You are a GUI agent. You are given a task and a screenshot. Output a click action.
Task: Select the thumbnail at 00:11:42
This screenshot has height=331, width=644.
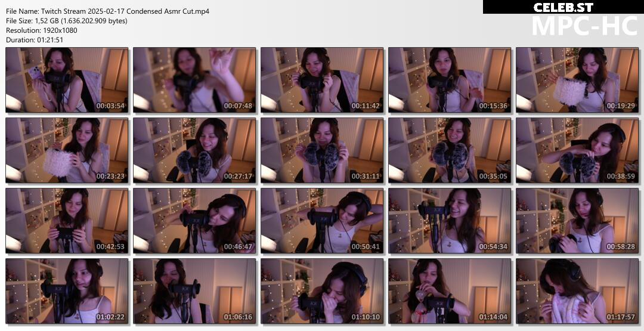[322, 80]
